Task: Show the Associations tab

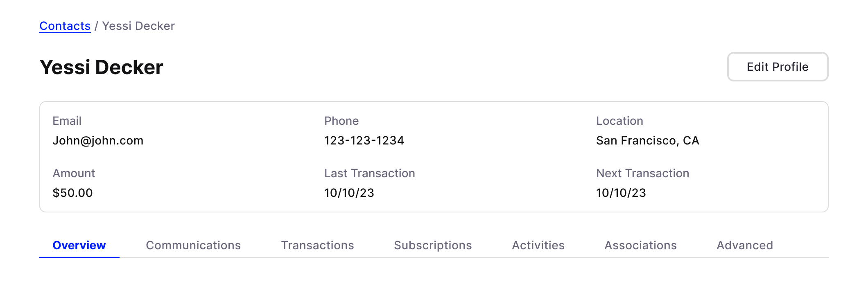Action: click(640, 245)
